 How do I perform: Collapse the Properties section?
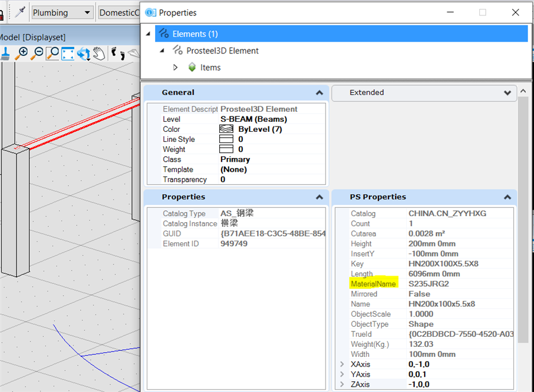point(319,197)
